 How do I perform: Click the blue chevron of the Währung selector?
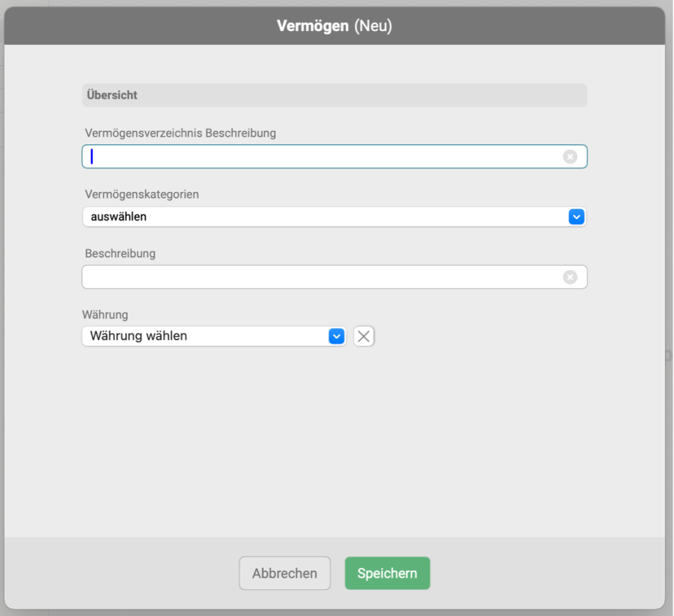[x=336, y=336]
